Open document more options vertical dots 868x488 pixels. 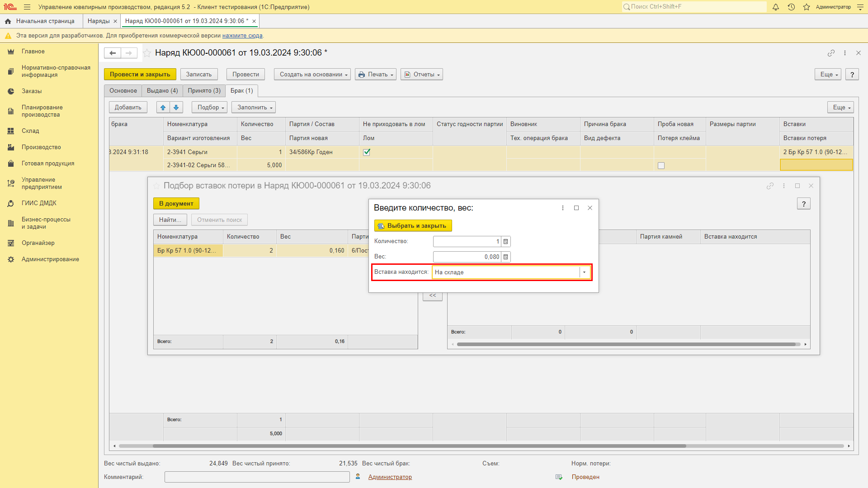844,53
